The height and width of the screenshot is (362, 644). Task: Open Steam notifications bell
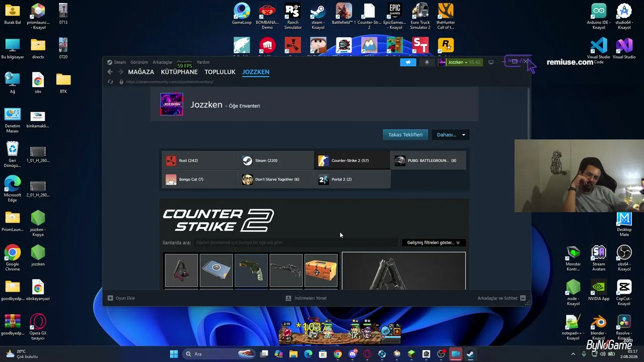[427, 62]
